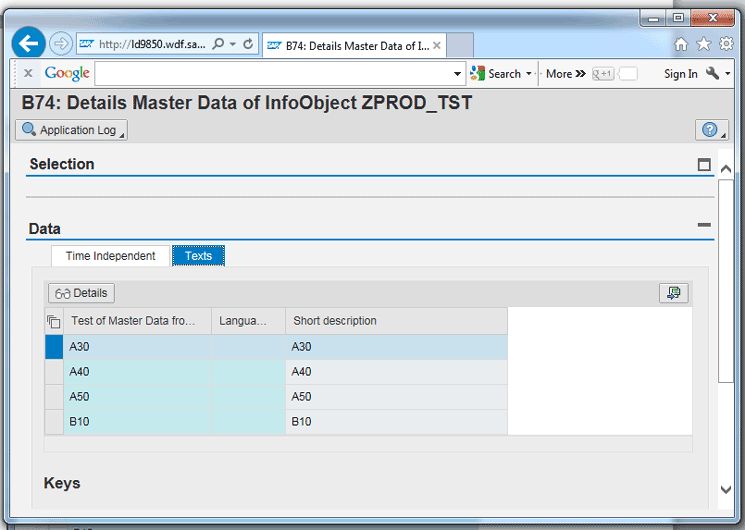Viewport: 745px width, 530px height.
Task: Open the Google toolbar wrench options
Action: [716, 74]
